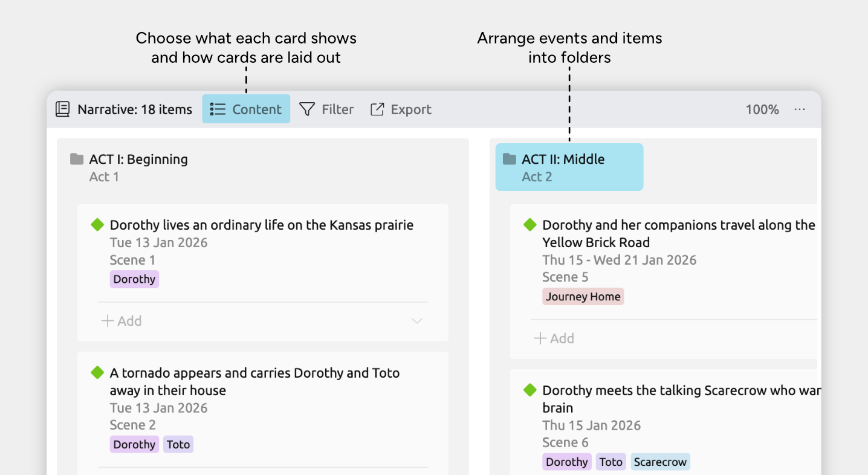The image size is (868, 475).
Task: Click the 'Scene 2' label
Action: click(132, 425)
